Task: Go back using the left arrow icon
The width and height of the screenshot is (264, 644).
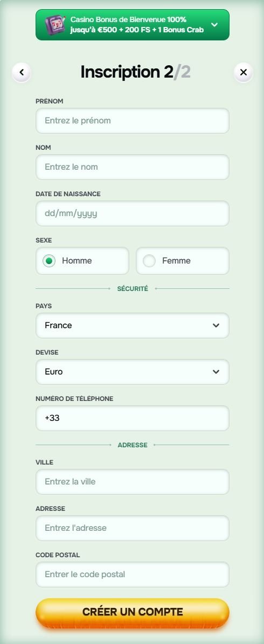Action: [22, 72]
